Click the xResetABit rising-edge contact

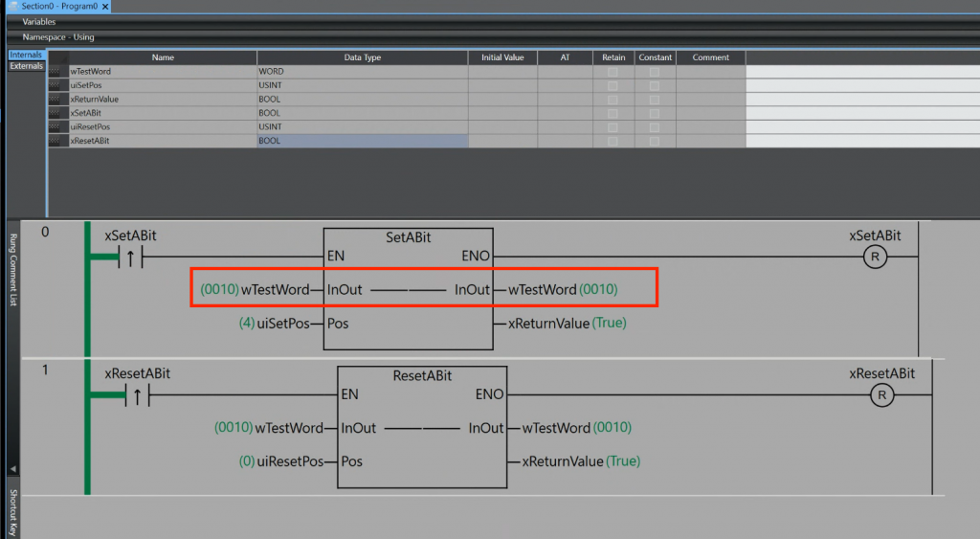click(x=137, y=394)
